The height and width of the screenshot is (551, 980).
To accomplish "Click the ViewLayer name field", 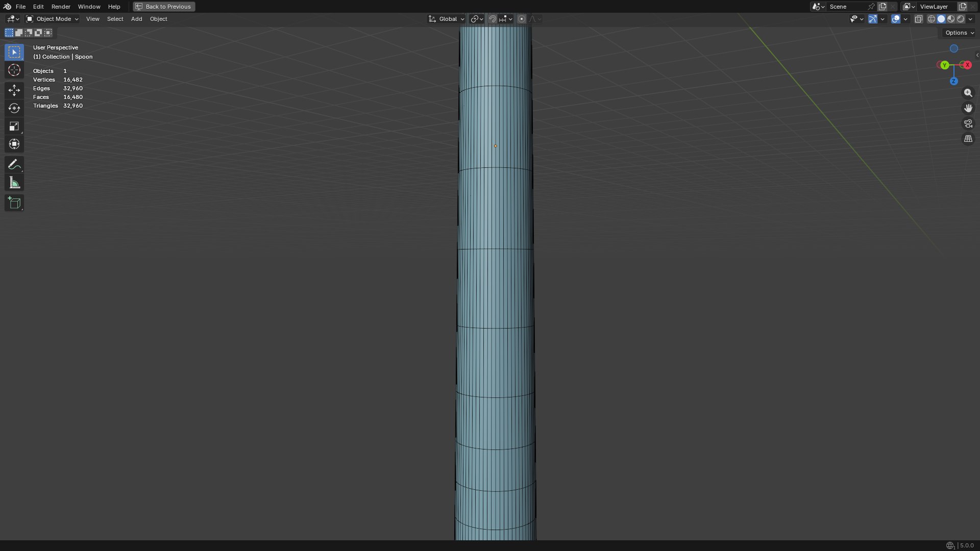I will pyautogui.click(x=936, y=7).
